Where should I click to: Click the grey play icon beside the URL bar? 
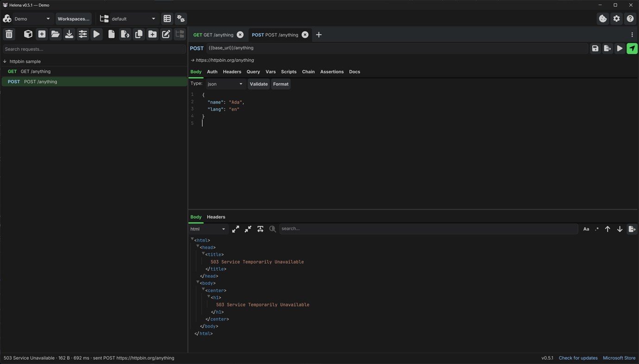(x=620, y=48)
